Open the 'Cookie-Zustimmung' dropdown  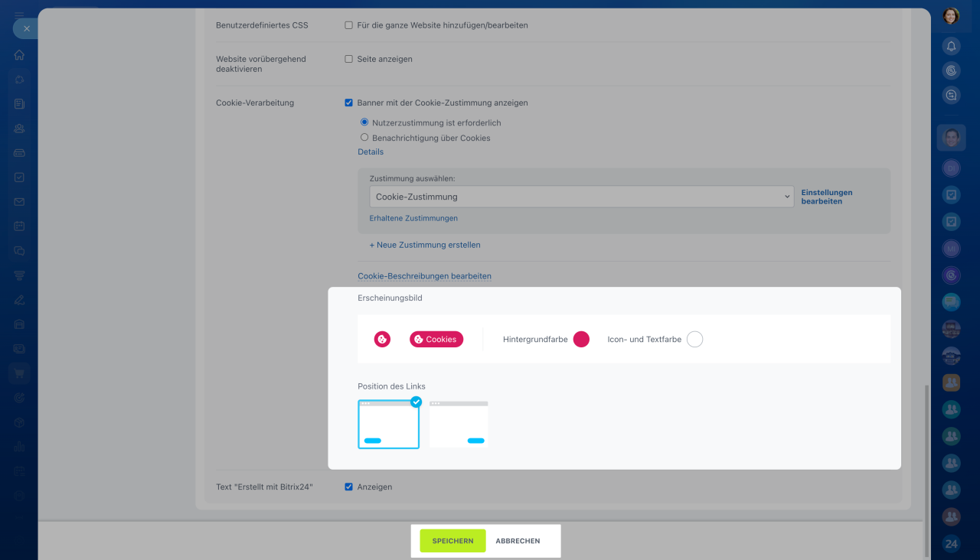tap(582, 197)
